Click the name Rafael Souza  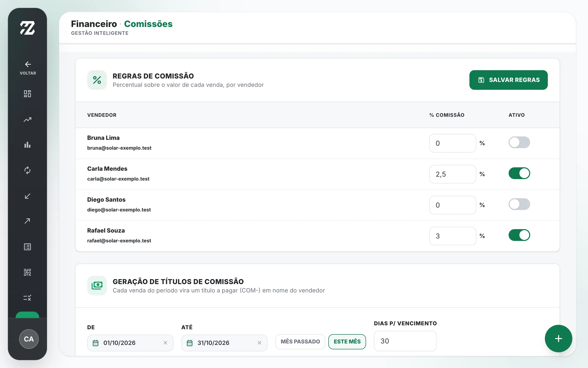coord(106,230)
